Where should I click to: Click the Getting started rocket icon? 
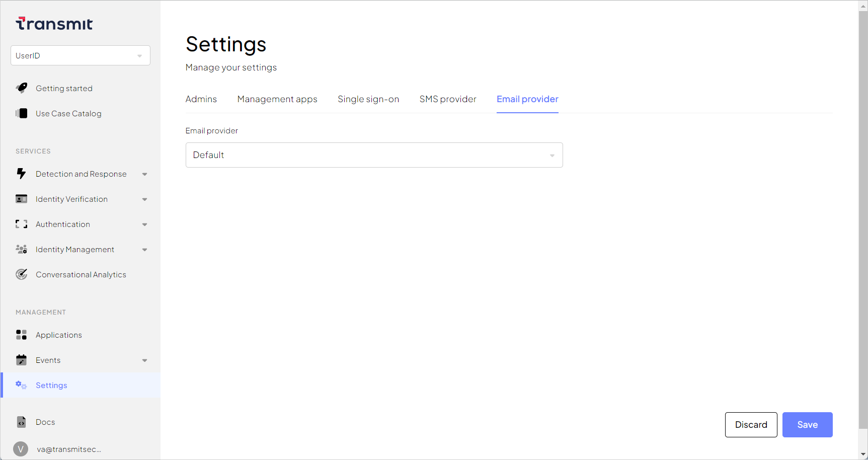[x=22, y=88]
